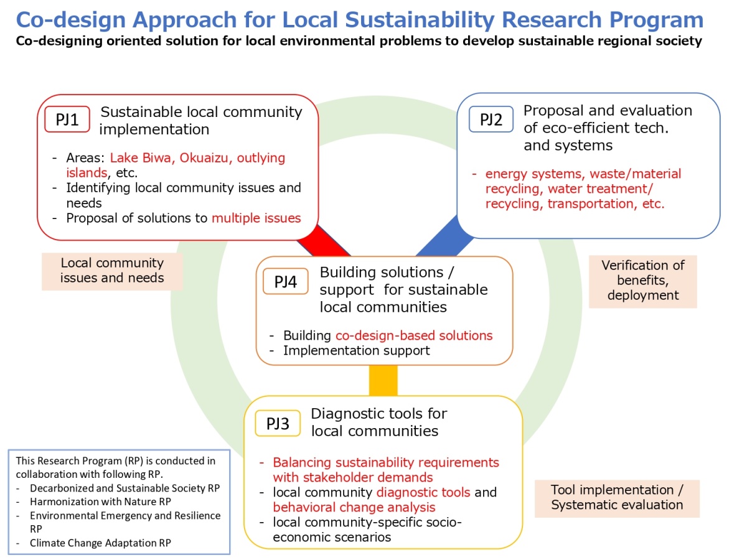Viewport: 747px width, 560px height.
Task: Click text 'This Research Program (RP) is conducted in'
Action: (x=116, y=460)
